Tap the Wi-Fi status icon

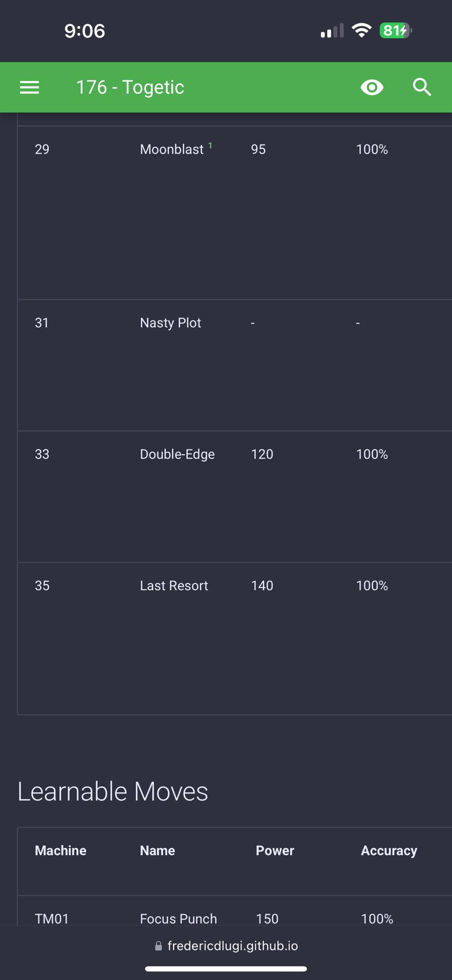(x=362, y=31)
